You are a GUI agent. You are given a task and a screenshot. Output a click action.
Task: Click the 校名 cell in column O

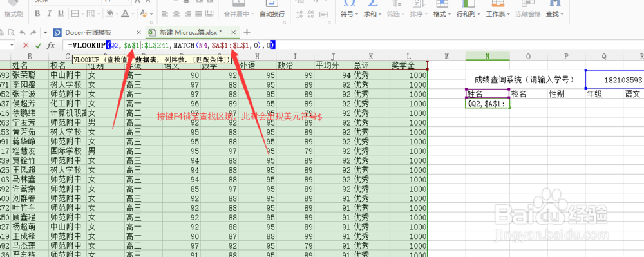click(528, 93)
